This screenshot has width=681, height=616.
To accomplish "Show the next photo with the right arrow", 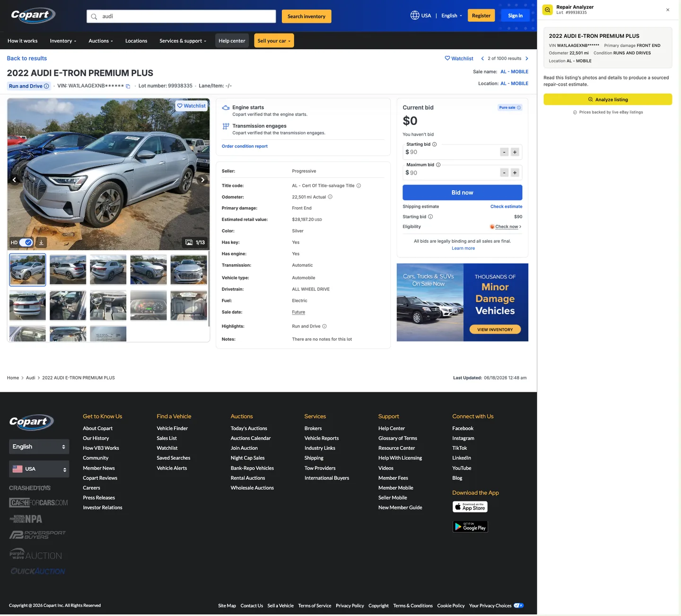I will pos(203,180).
